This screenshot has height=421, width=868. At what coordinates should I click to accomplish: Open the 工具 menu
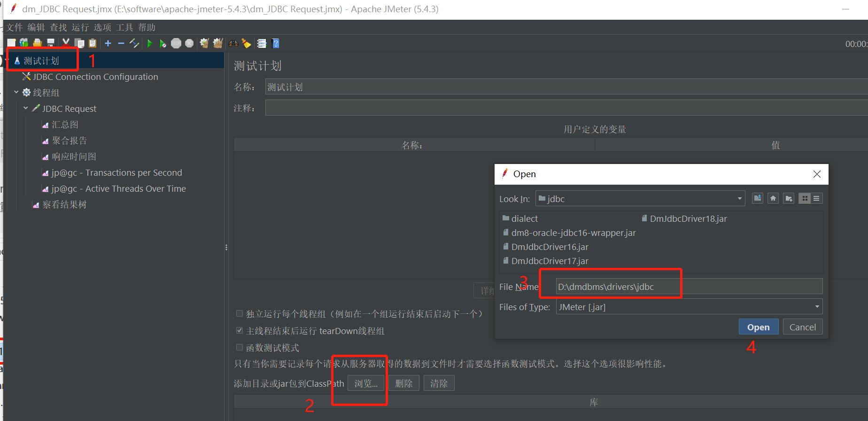coord(124,27)
